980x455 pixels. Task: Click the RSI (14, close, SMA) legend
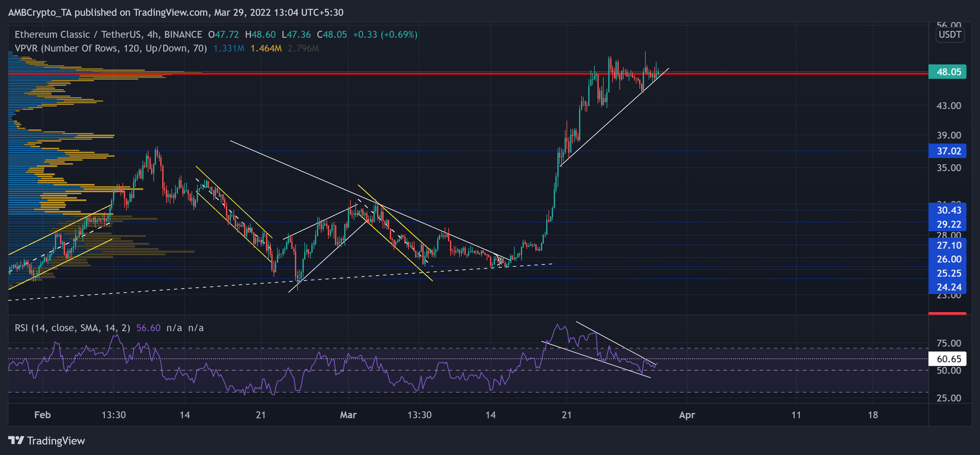pos(72,328)
